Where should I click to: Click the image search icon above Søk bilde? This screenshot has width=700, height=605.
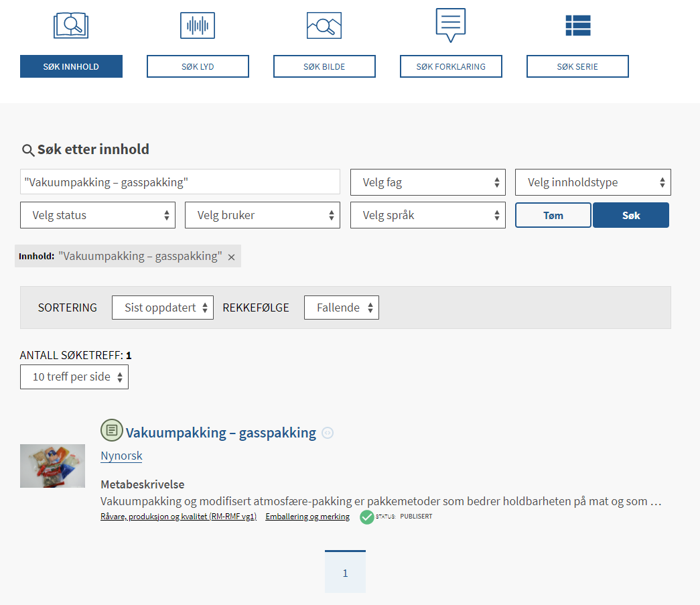click(x=324, y=25)
